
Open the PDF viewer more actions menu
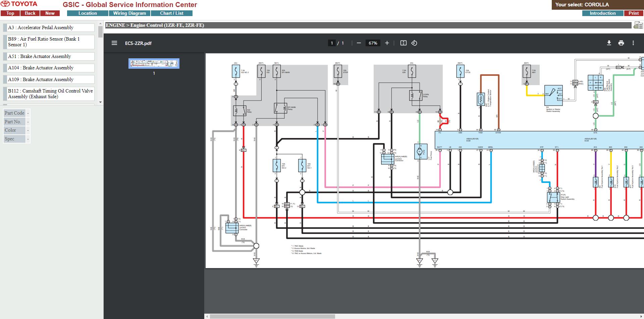(x=633, y=43)
